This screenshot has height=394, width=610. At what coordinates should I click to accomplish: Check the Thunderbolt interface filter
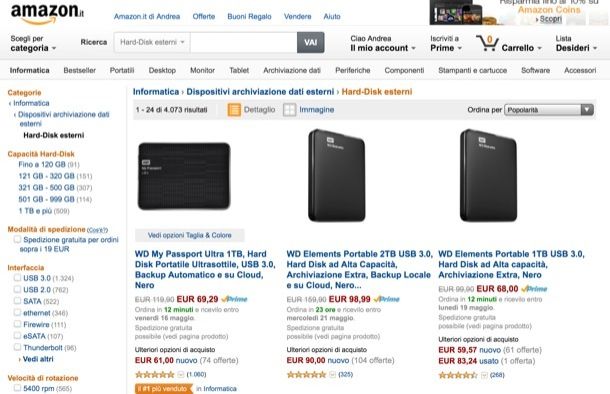pyautogui.click(x=17, y=347)
